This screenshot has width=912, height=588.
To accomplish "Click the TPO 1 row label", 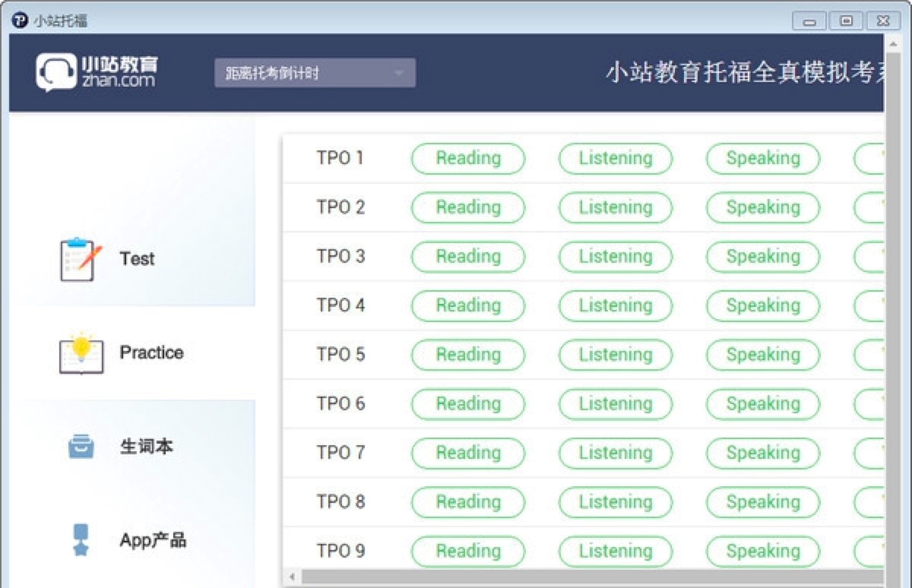I will point(340,158).
